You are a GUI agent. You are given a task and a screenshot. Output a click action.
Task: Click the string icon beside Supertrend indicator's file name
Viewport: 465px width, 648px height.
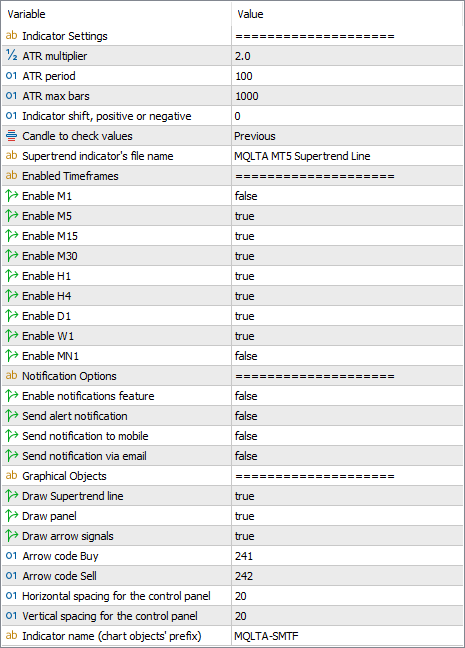[x=12, y=155]
